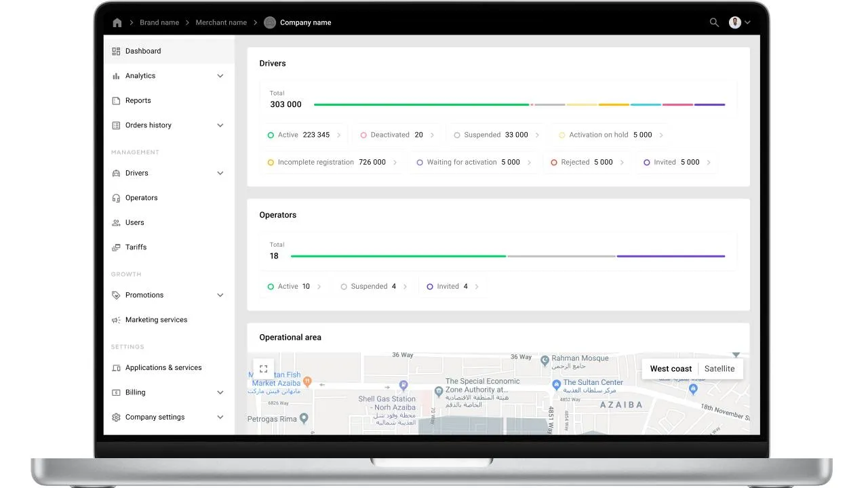Select the Drivers car icon
This screenshot has height=488, width=868.
[x=116, y=173]
